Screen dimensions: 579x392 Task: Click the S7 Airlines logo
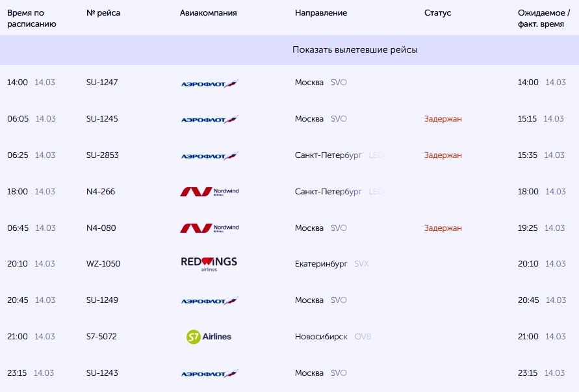209,337
